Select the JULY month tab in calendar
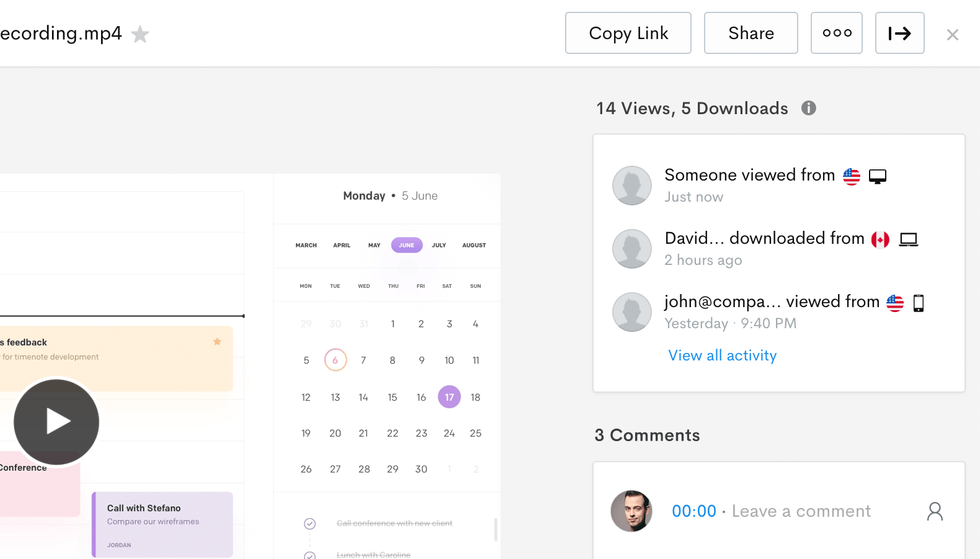 pyautogui.click(x=439, y=245)
